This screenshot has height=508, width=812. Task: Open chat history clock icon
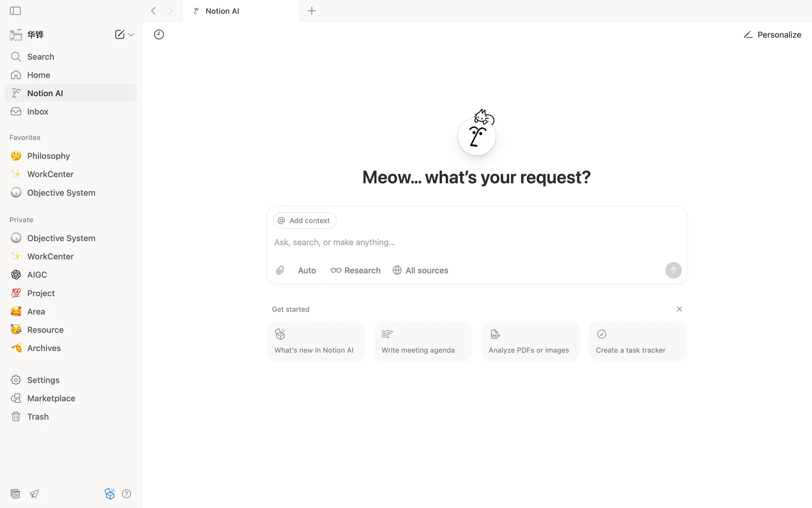click(159, 35)
